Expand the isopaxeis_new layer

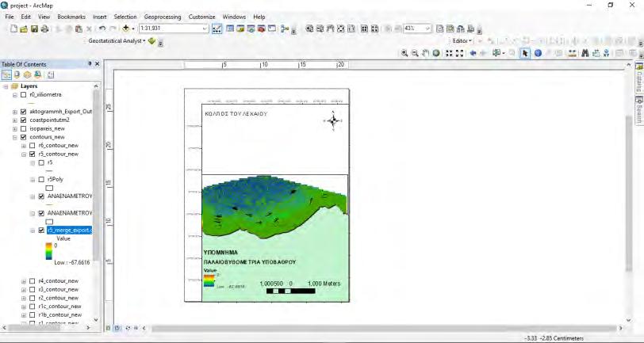point(15,128)
